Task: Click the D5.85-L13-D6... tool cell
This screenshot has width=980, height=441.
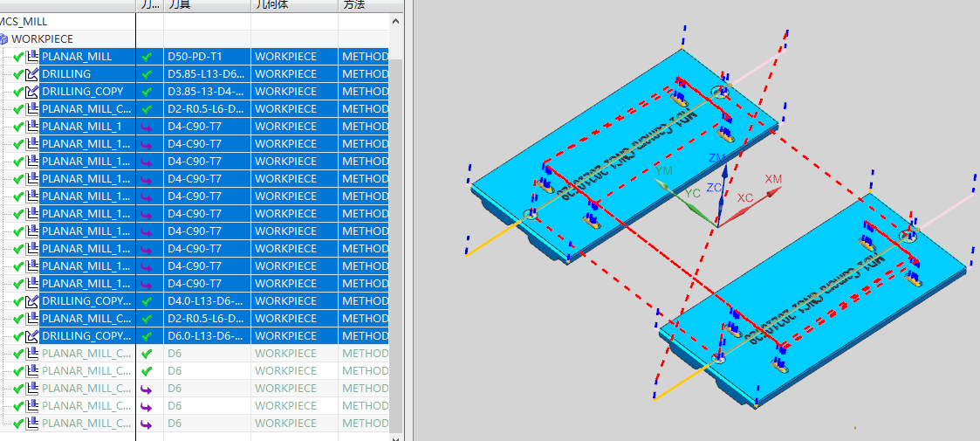Action: click(x=208, y=74)
